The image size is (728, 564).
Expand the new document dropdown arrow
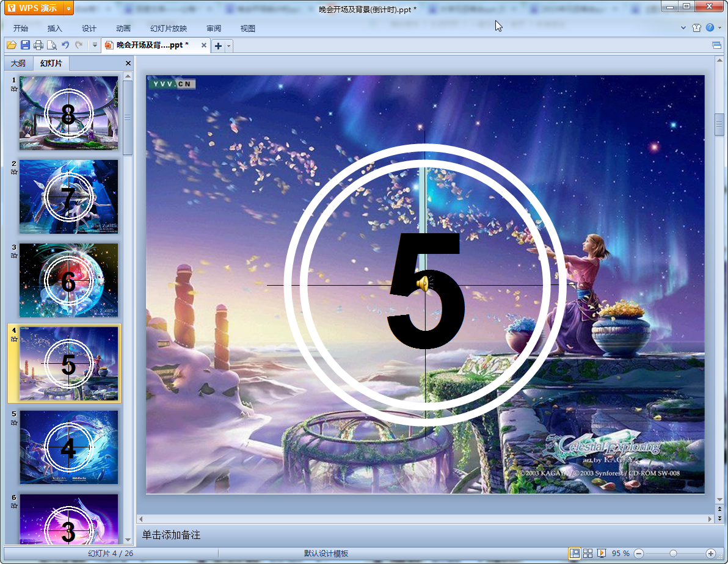click(x=228, y=46)
